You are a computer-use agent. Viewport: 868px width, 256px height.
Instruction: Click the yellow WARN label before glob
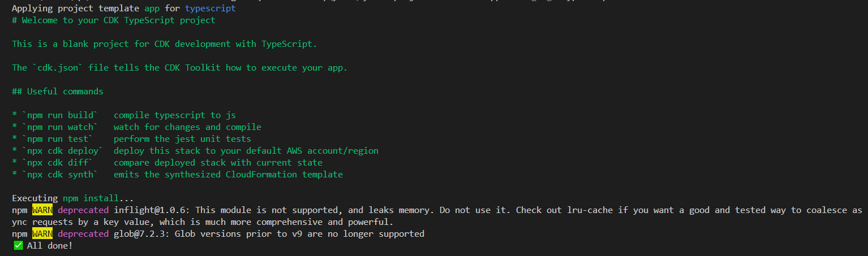pyautogui.click(x=42, y=234)
